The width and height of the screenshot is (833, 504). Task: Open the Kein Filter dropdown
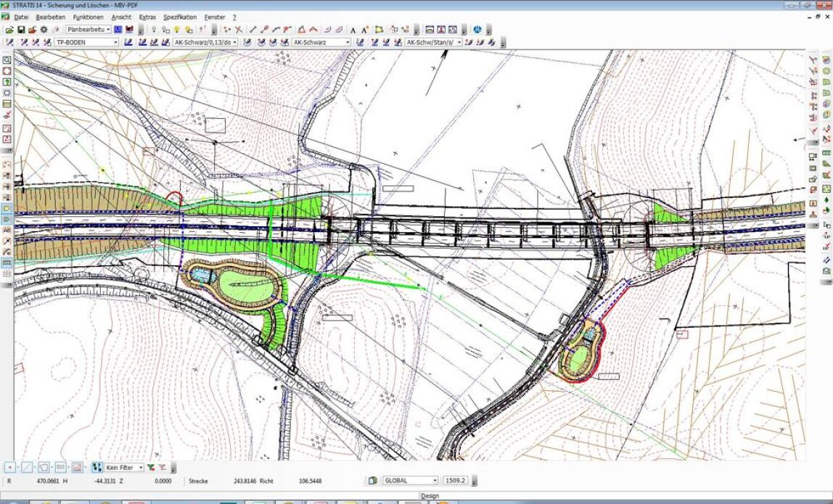124,467
